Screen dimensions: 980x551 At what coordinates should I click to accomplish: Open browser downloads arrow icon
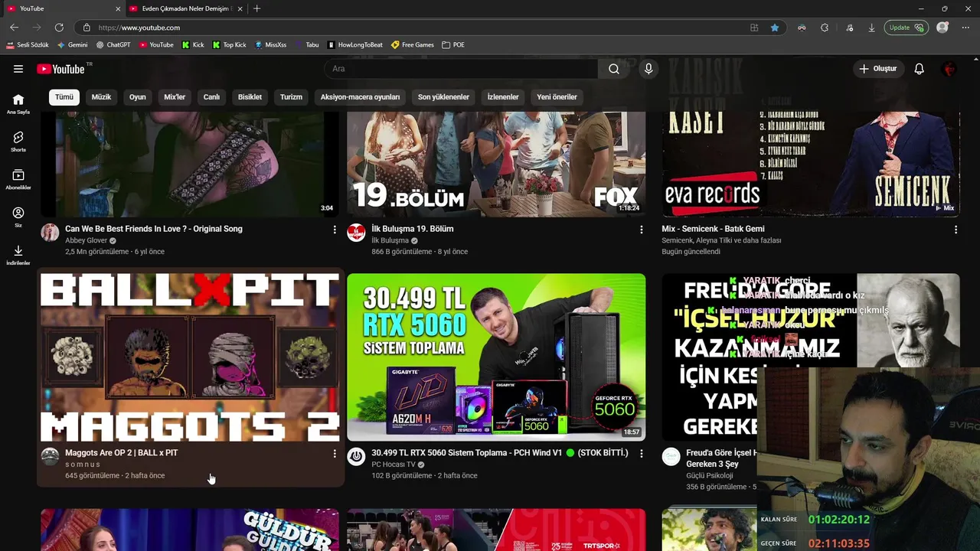pos(871,28)
